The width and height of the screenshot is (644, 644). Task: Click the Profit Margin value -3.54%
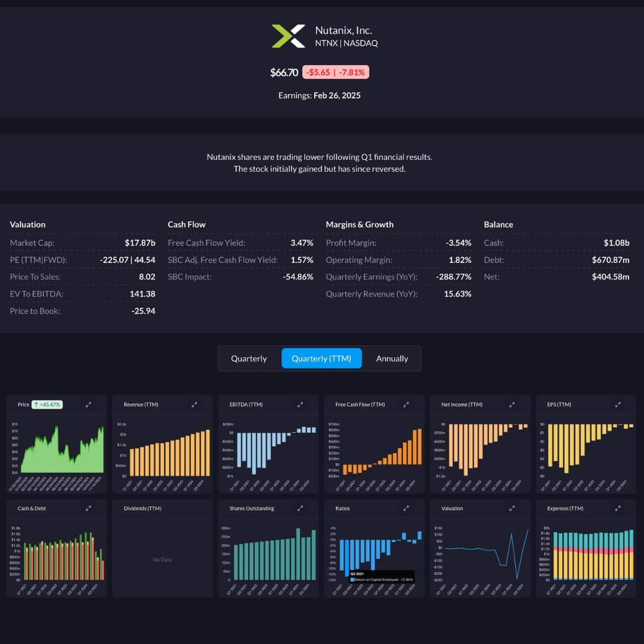459,243
